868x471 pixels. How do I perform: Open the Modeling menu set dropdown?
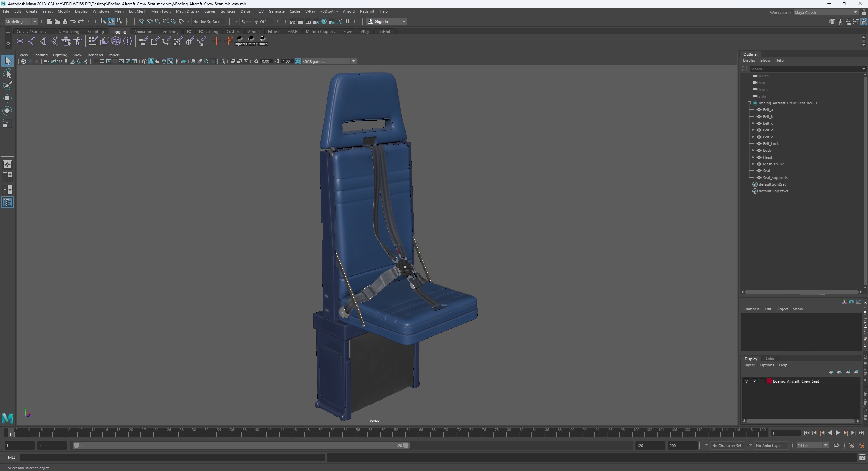click(x=21, y=21)
